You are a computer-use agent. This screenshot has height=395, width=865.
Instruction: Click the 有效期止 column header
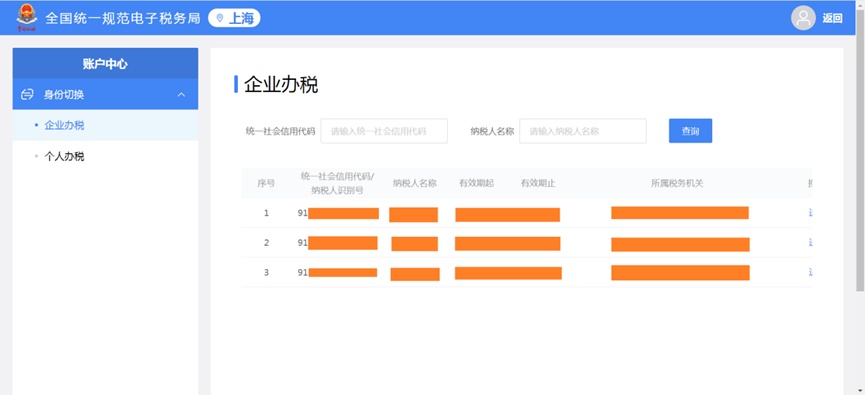(538, 183)
